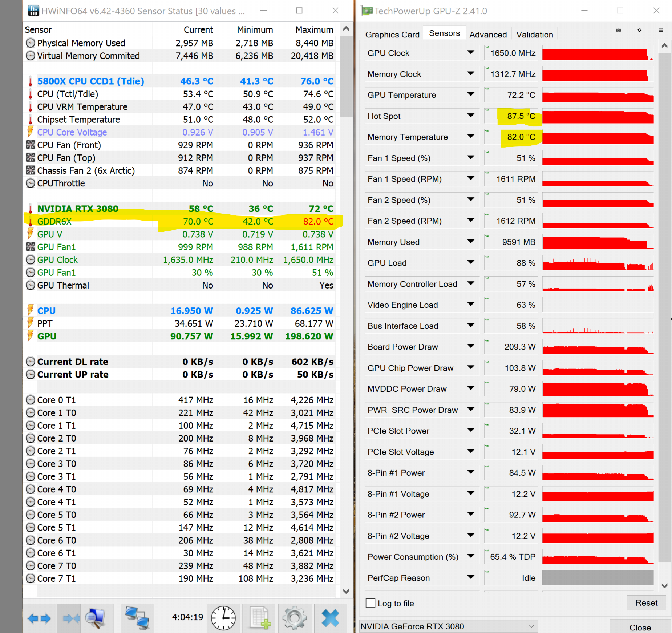Click circle icon next to CPUThrottle row
The image size is (672, 633).
pyautogui.click(x=31, y=183)
